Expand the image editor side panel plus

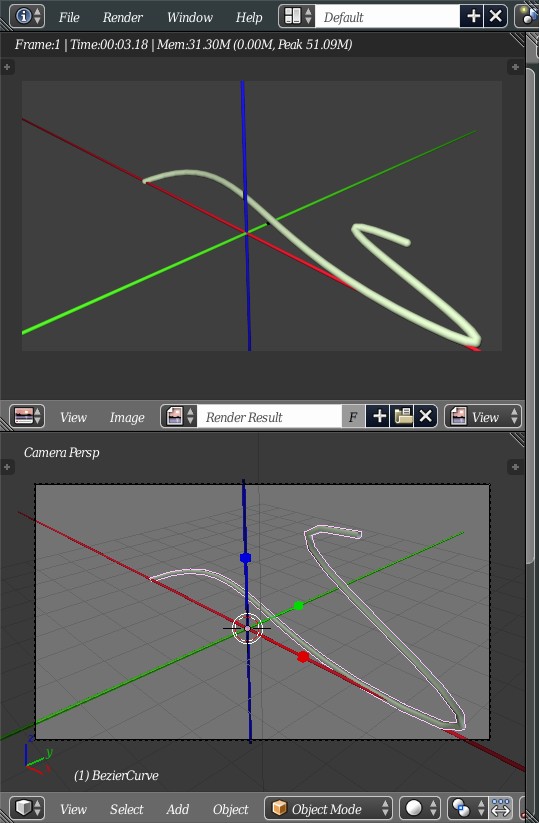[515, 67]
